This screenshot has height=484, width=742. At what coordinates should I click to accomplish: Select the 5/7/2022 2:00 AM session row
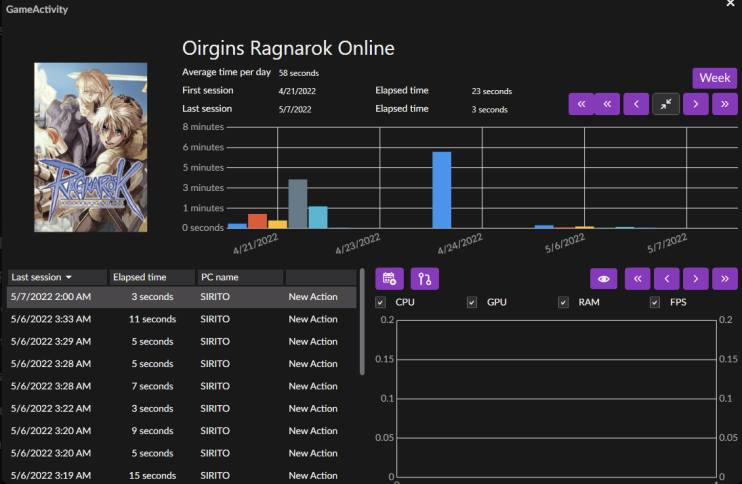point(181,297)
